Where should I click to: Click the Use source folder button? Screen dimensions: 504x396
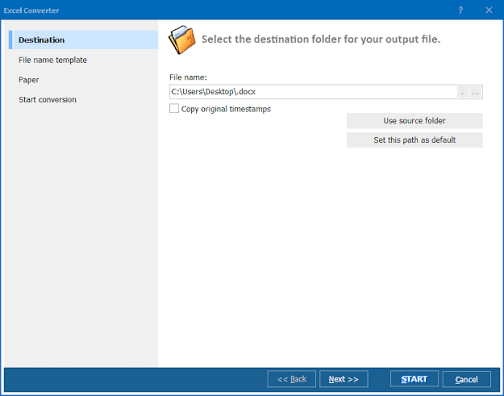point(414,121)
